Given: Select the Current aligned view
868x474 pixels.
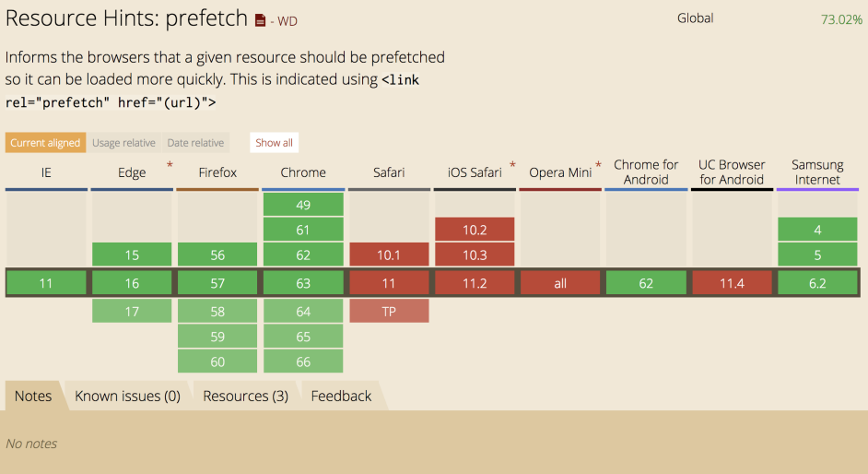Looking at the screenshot, I should pos(45,143).
